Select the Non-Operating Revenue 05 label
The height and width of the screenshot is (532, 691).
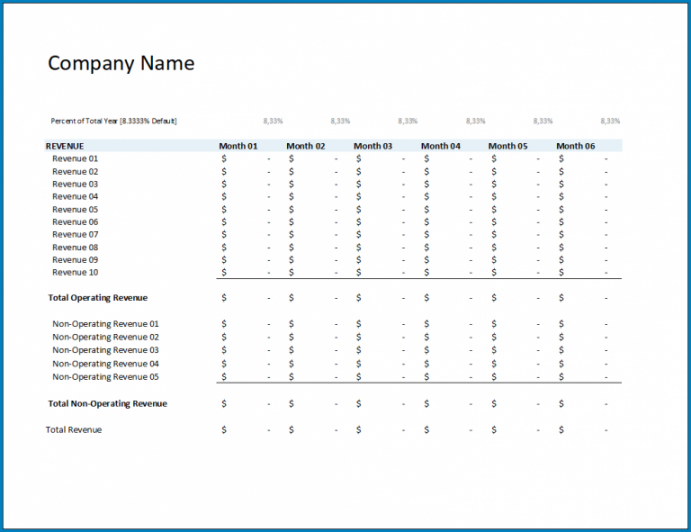[105, 377]
